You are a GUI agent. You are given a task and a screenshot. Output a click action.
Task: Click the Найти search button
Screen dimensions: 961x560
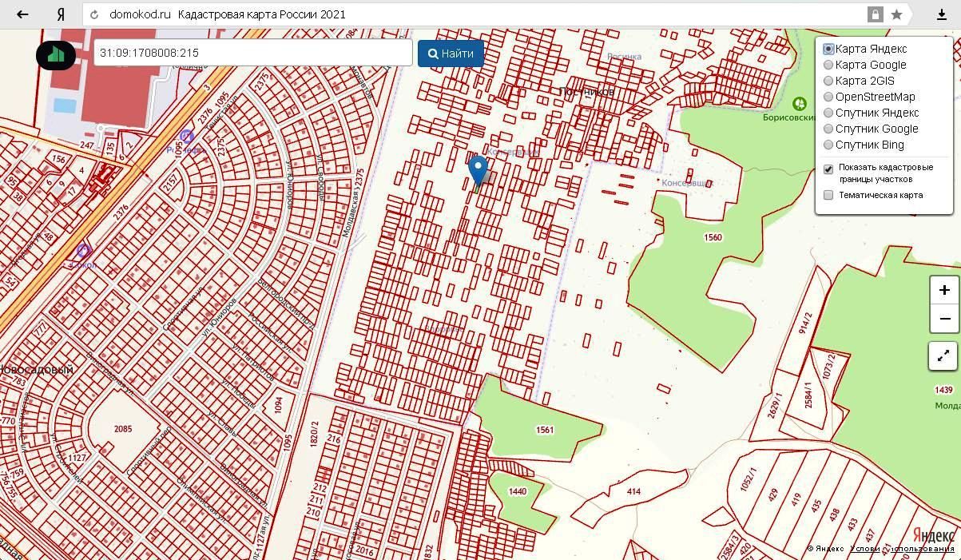point(451,54)
